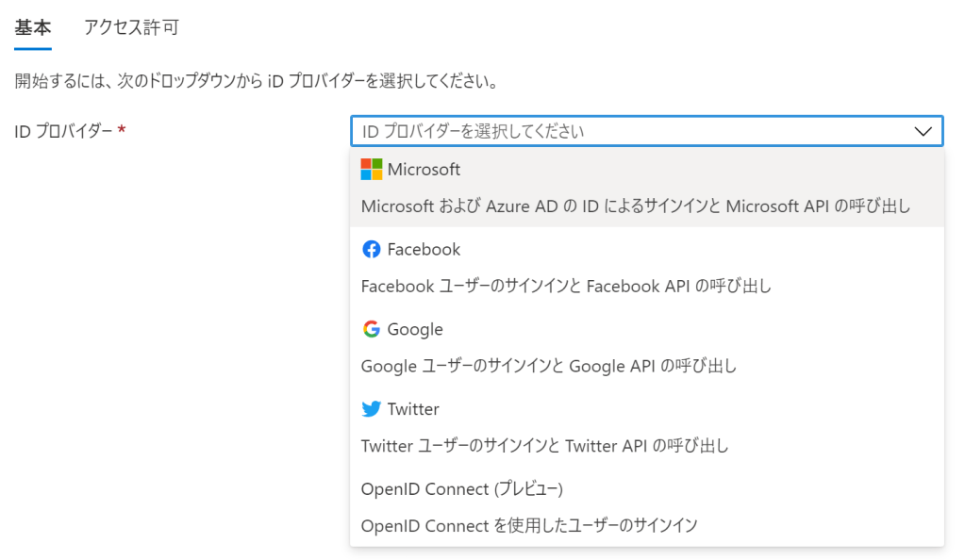965x560 pixels.
Task: Click the Google ユーザーのサインイン description
Action: point(549,366)
